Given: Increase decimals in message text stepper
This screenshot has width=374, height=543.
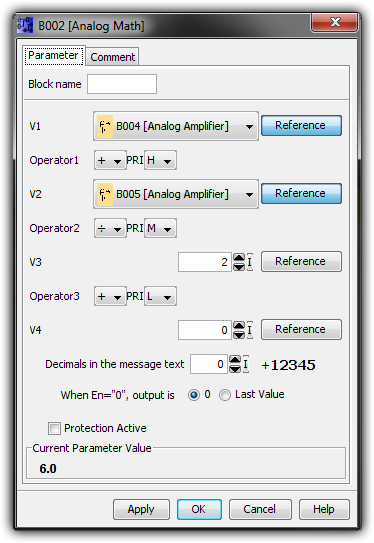Looking at the screenshot, I should (x=235, y=360).
